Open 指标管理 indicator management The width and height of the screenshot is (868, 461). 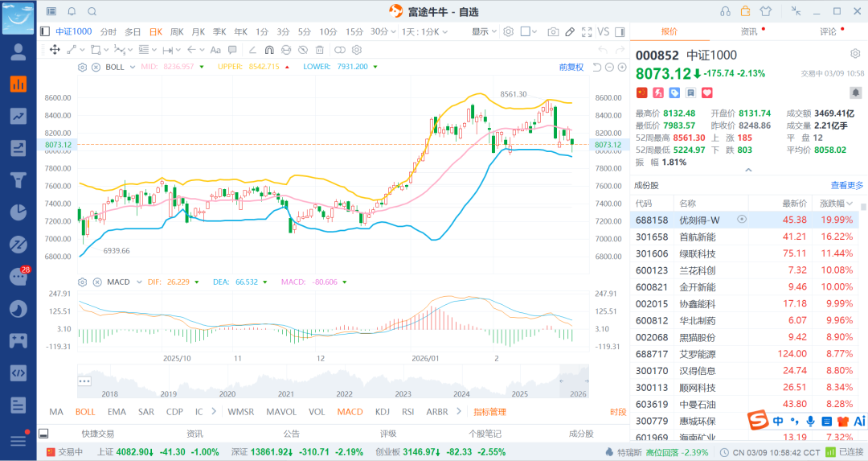coord(489,412)
